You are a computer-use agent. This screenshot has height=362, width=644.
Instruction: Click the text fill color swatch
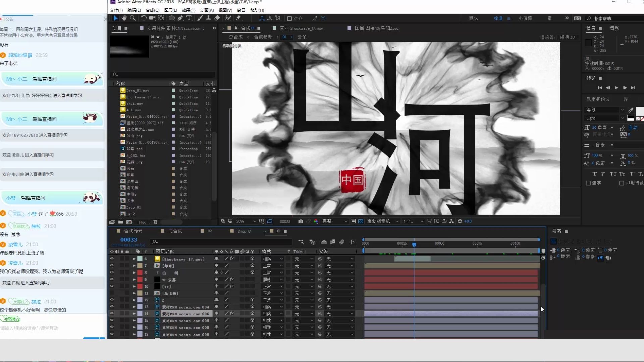[x=640, y=111]
